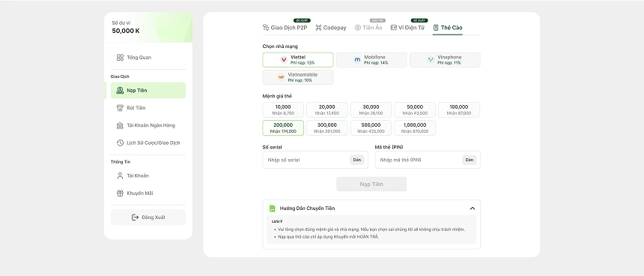Image resolution: width=644 pixels, height=276 pixels.
Task: Open Lịch Sử Cược/Giao Dịch in the sidebar
Action: pos(148,142)
